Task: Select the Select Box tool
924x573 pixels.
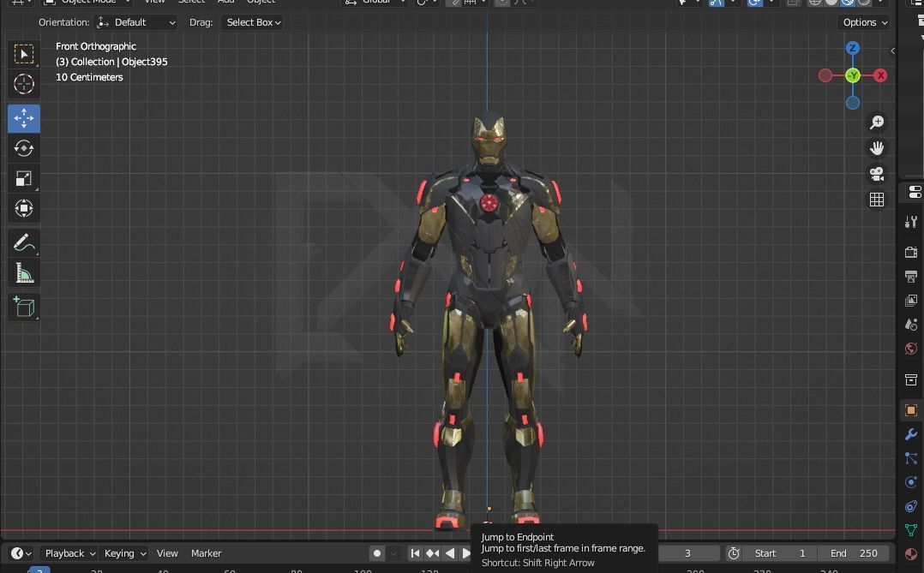Action: (x=24, y=54)
